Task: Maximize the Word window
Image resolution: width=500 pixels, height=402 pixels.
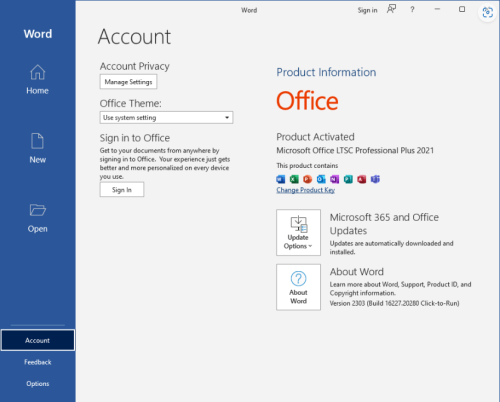Action: [x=462, y=9]
